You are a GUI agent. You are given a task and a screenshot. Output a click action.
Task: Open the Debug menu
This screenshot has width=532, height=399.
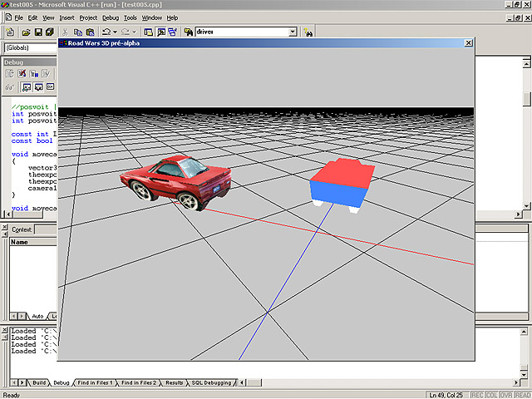pos(111,17)
